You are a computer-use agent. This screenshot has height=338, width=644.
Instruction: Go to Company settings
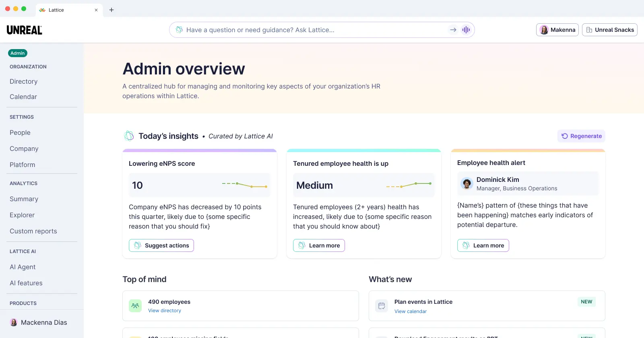click(24, 148)
